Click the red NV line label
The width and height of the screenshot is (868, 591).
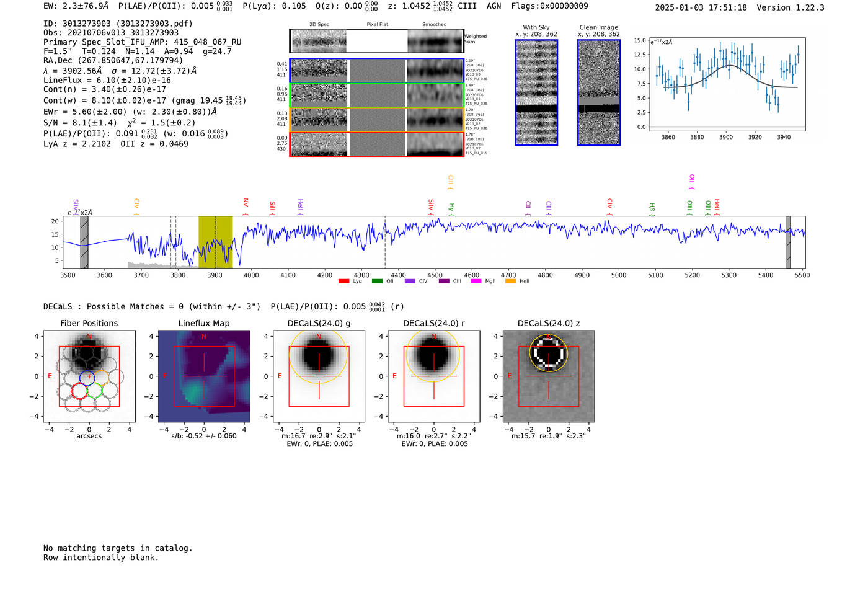pos(246,204)
